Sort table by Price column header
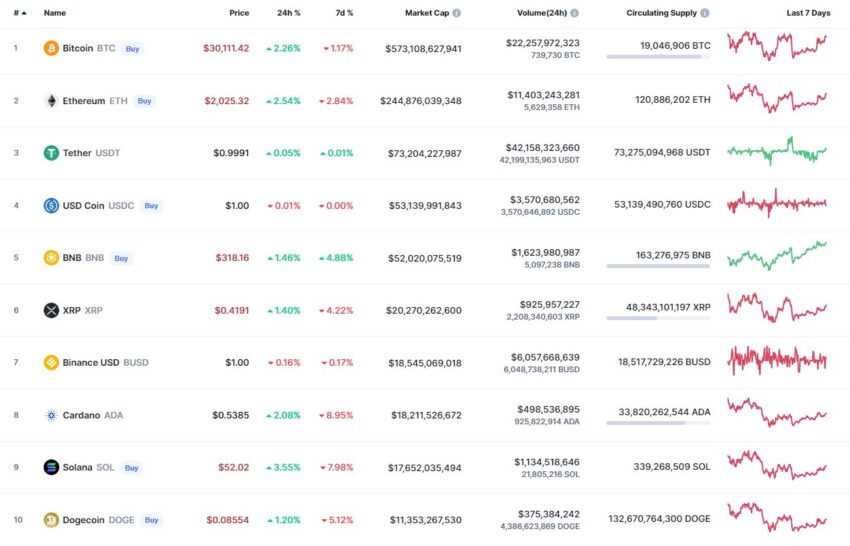 point(239,13)
